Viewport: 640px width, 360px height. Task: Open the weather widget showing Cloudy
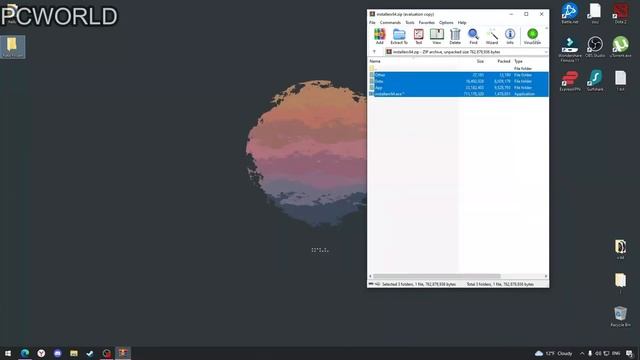pyautogui.click(x=553, y=353)
